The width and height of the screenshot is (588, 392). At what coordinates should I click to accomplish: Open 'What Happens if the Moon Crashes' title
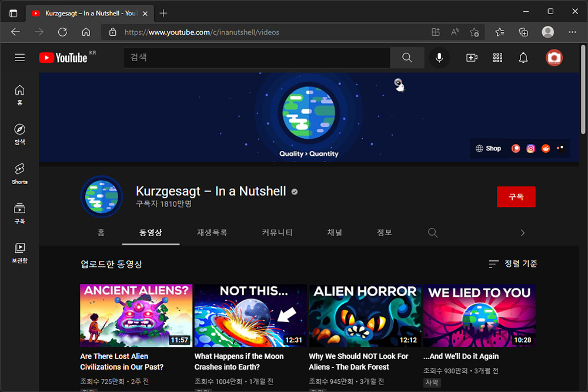(239, 361)
